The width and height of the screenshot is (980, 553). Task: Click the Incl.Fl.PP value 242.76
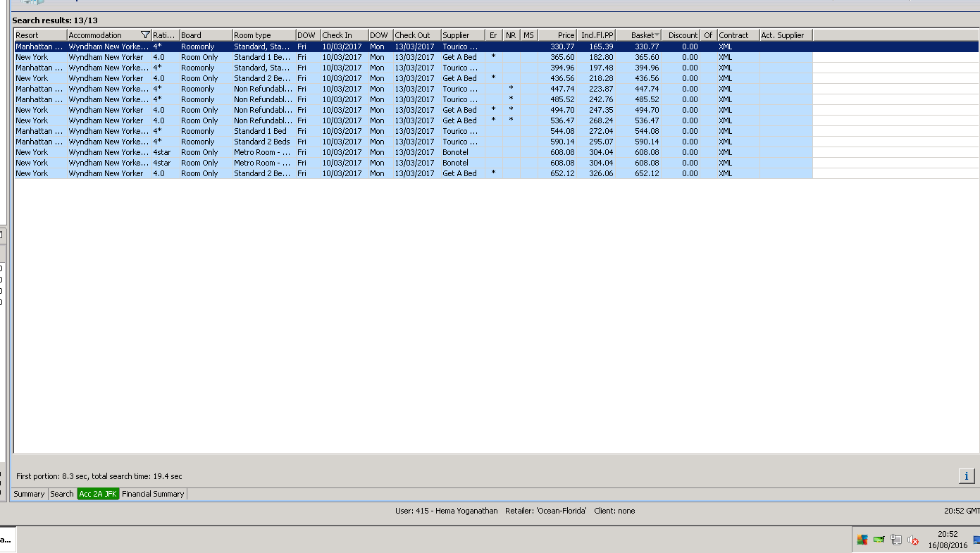coord(601,99)
